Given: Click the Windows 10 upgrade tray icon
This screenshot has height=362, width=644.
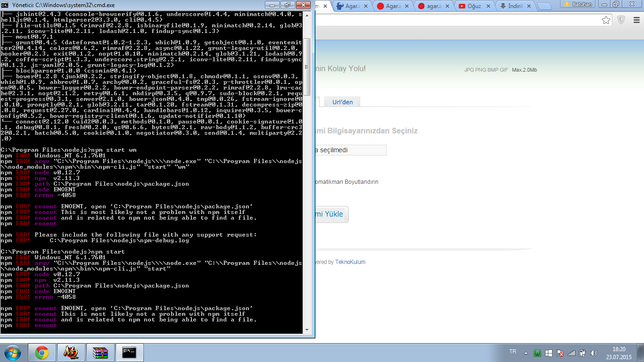Looking at the screenshot, I should (549, 353).
